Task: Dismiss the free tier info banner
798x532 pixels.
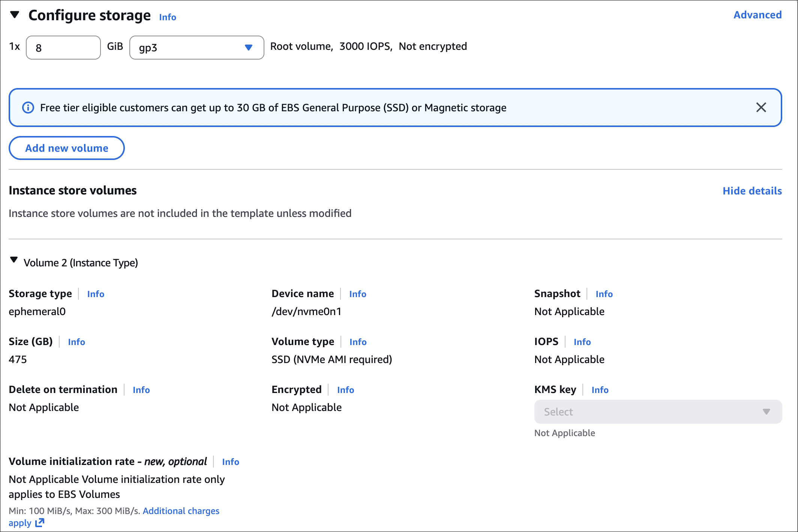Action: click(x=761, y=108)
